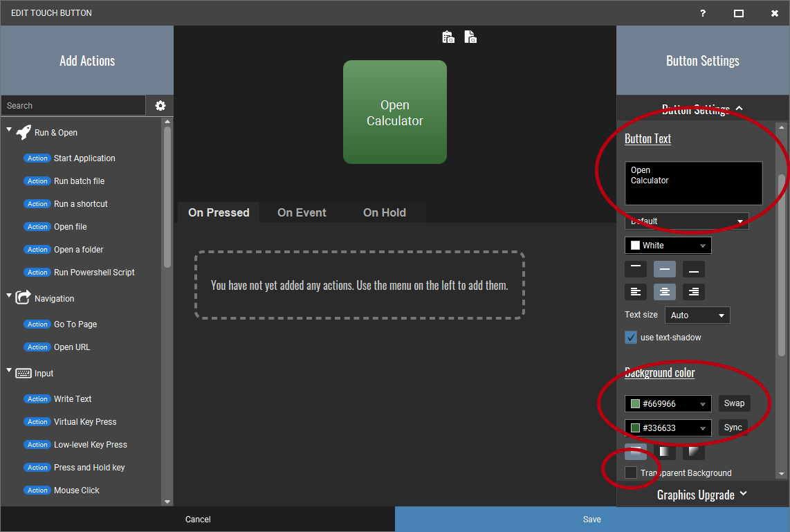The height and width of the screenshot is (532, 790).
Task: Open the action list settings gear
Action: (x=160, y=106)
